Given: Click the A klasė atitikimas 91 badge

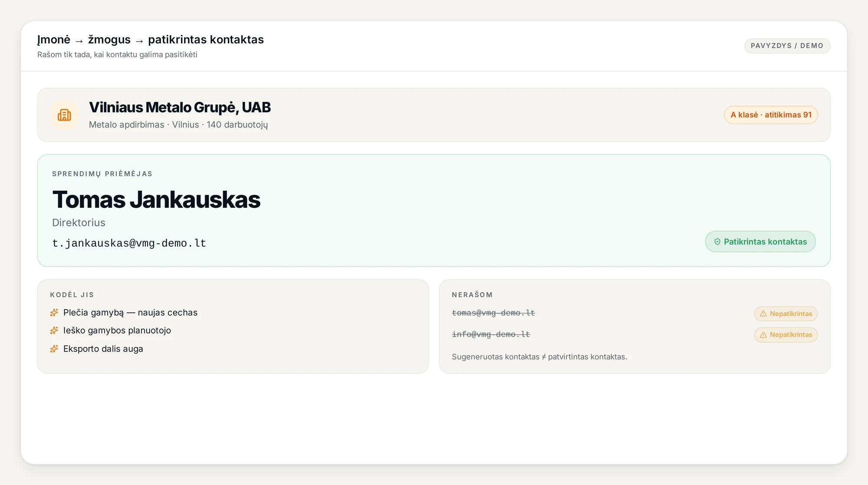Looking at the screenshot, I should tap(771, 115).
